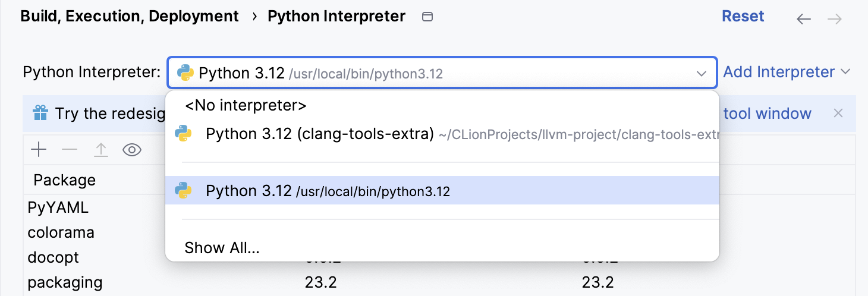Image resolution: width=868 pixels, height=296 pixels.
Task: Select the No interpreter option
Action: (x=246, y=106)
